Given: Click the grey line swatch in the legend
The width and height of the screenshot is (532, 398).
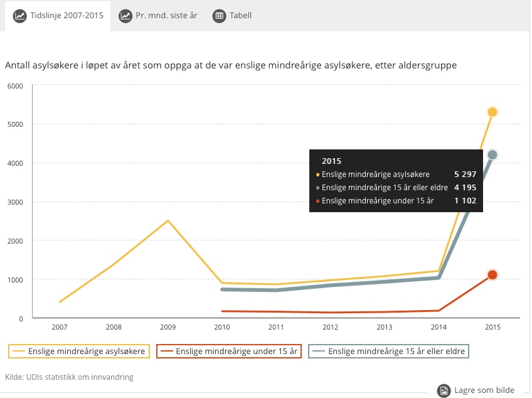Looking at the screenshot, I should (318, 352).
